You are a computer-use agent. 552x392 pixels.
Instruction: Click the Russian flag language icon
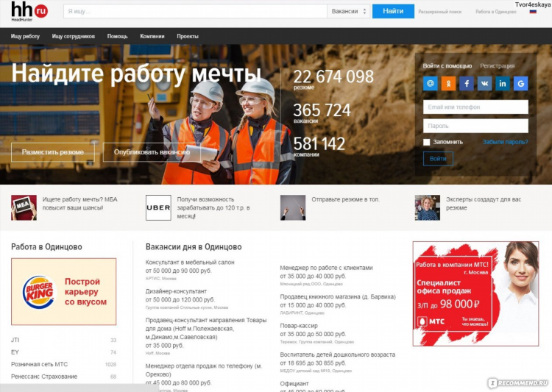533,12
